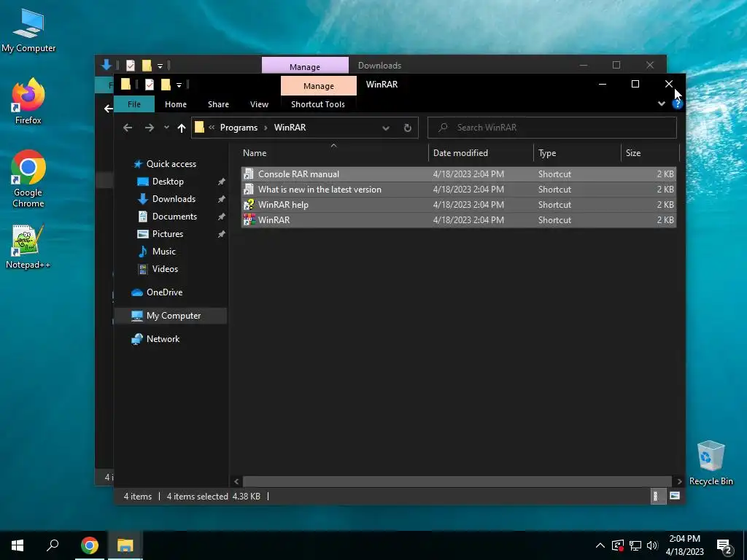Select the Console RAR manual shortcut
Screen dimensions: 747x560
pyautogui.click(x=458, y=174)
